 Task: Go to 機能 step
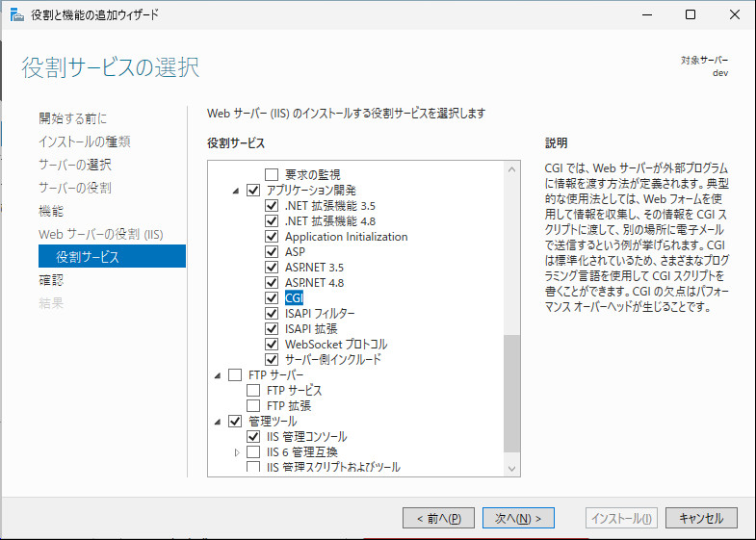[x=51, y=211]
